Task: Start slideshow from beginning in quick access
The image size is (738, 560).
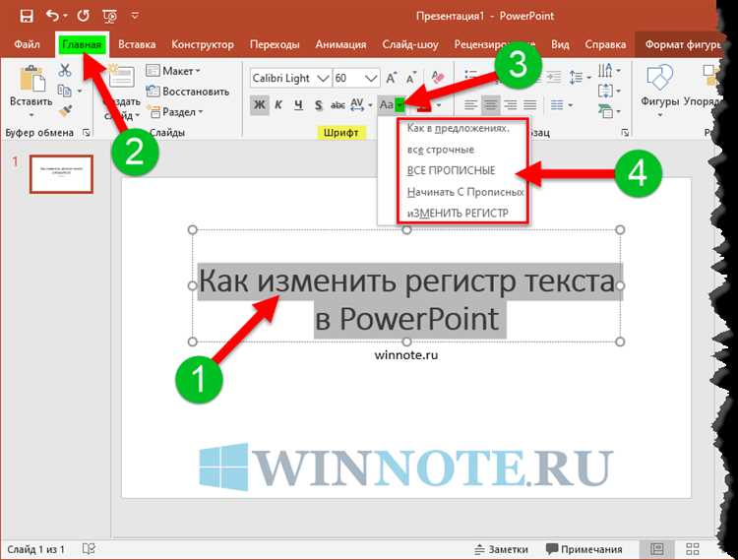Action: pyautogui.click(x=109, y=17)
